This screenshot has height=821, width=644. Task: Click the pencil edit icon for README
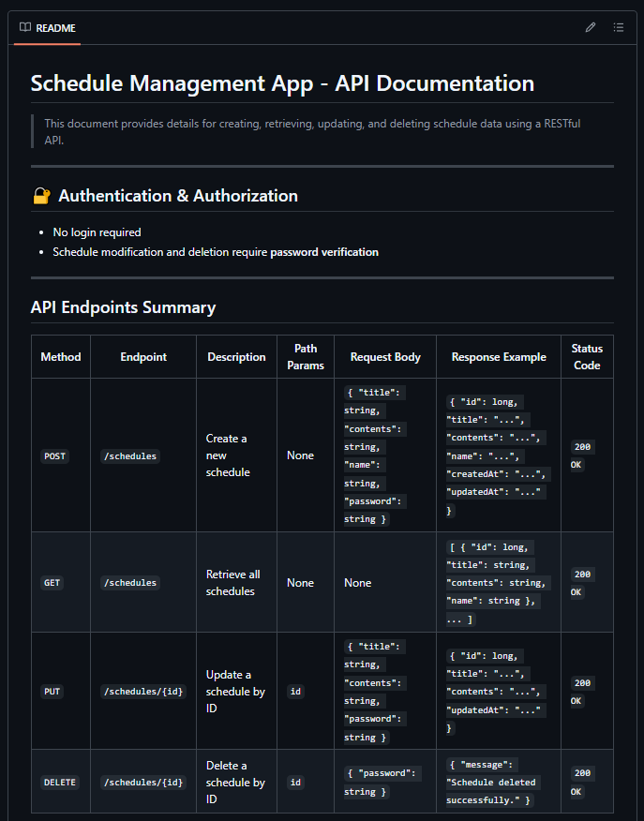coord(591,27)
